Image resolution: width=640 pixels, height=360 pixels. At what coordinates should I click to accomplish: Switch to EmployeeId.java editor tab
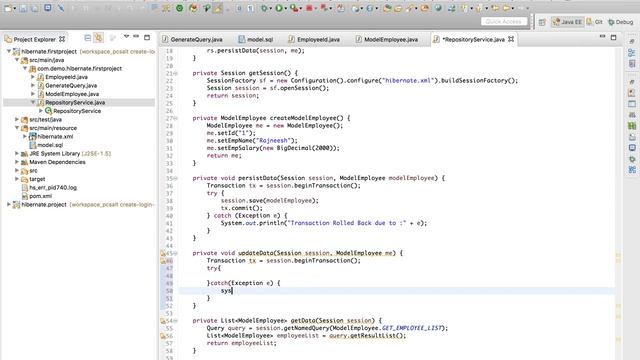click(x=314, y=39)
